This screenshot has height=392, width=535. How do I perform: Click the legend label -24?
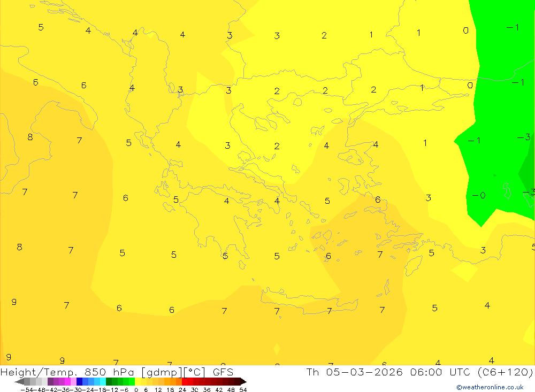click(x=88, y=390)
